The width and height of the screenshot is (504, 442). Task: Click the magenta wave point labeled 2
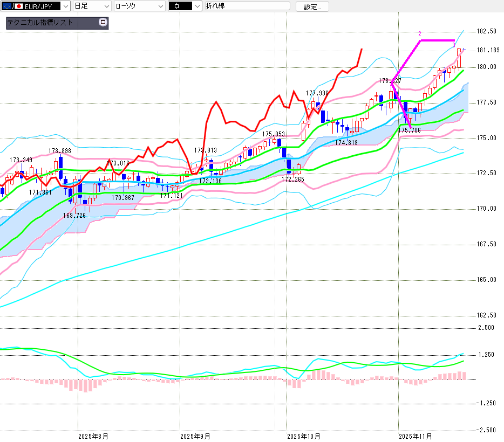[420, 34]
